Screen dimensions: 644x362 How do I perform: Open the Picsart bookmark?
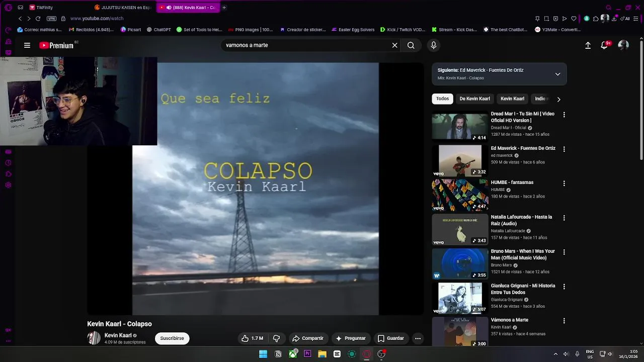pyautogui.click(x=131, y=30)
